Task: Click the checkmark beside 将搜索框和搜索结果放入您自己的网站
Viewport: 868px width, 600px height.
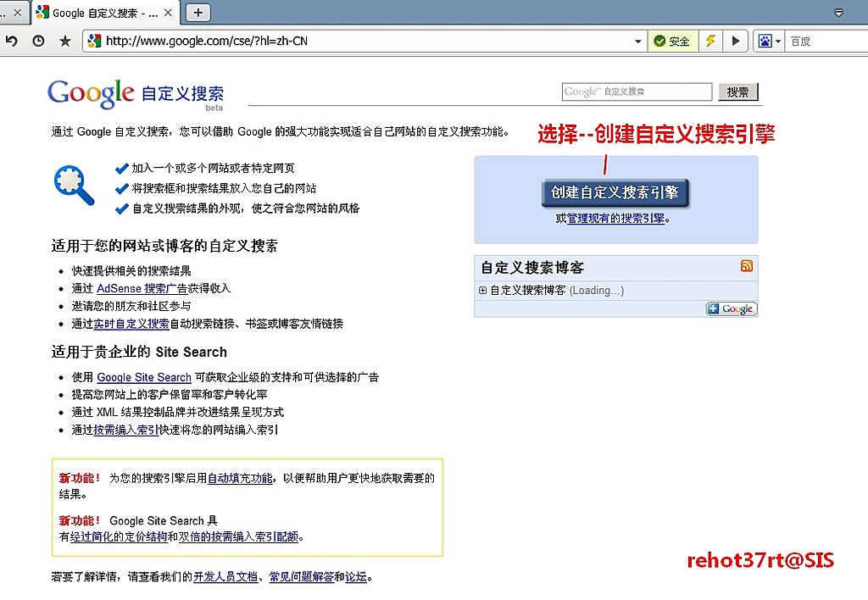Action: coord(122,189)
